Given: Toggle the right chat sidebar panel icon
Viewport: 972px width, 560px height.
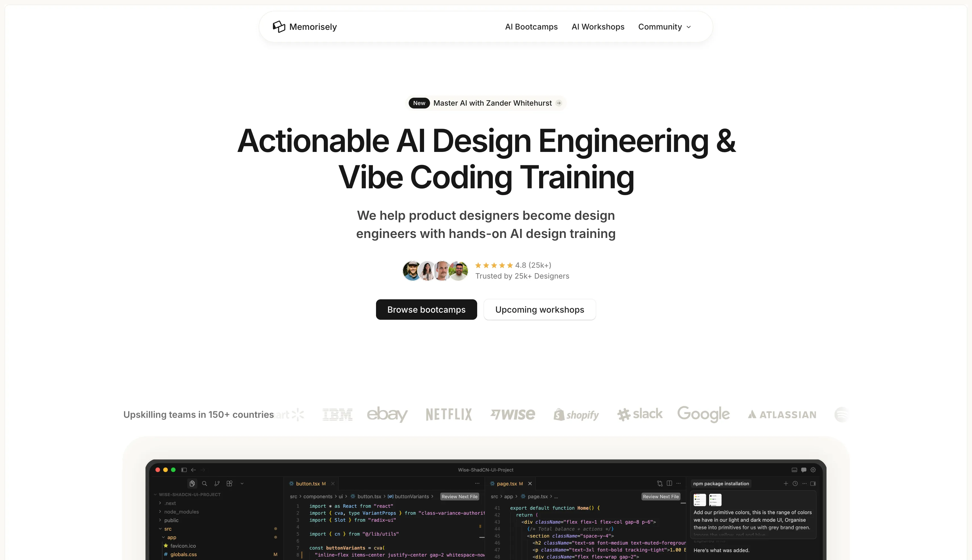Looking at the screenshot, I should [x=813, y=483].
